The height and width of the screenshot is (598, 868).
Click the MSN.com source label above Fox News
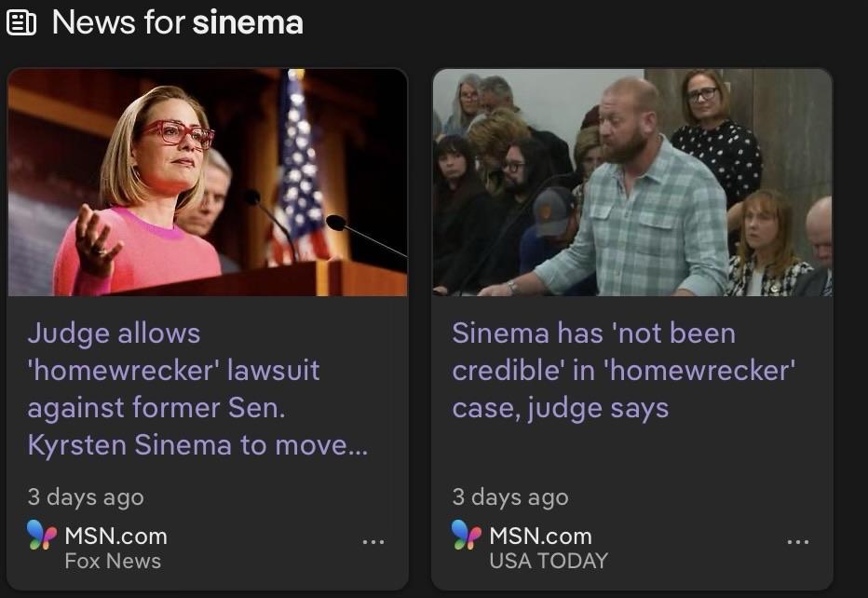115,536
